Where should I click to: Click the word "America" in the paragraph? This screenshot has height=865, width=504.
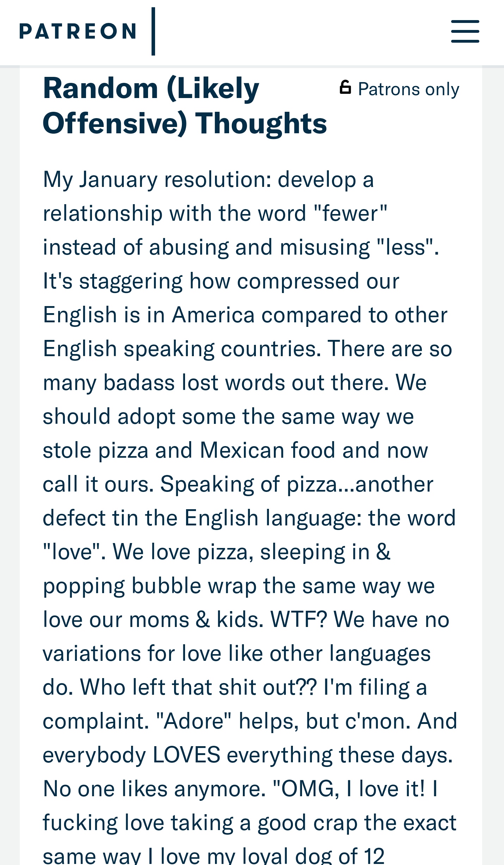[213, 315]
